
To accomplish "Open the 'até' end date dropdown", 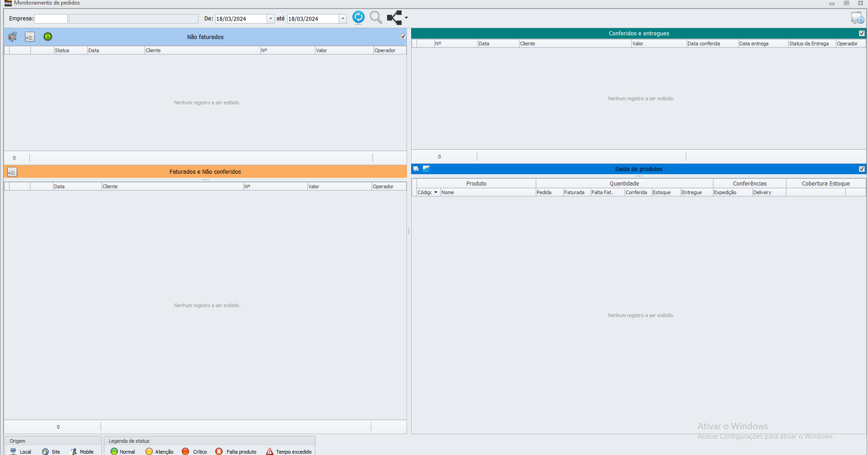I will (343, 19).
